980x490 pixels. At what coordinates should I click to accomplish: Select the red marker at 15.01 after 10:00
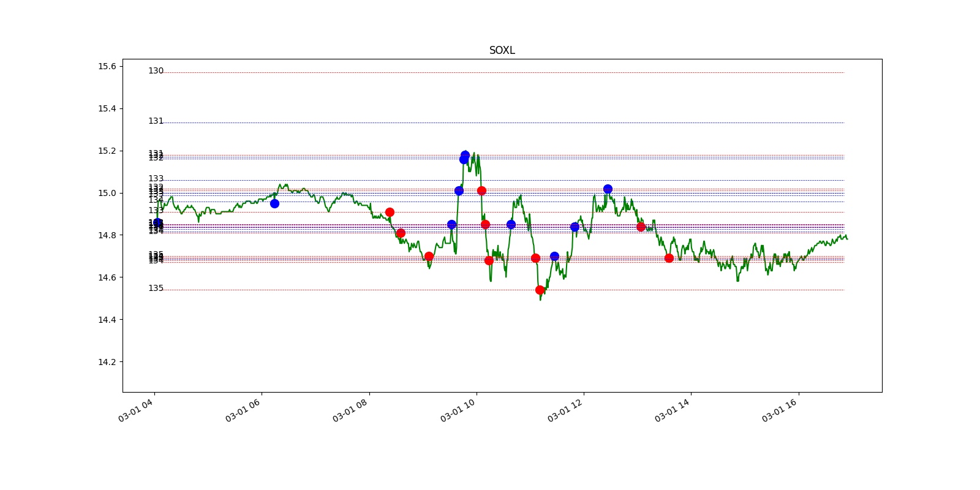481,190
